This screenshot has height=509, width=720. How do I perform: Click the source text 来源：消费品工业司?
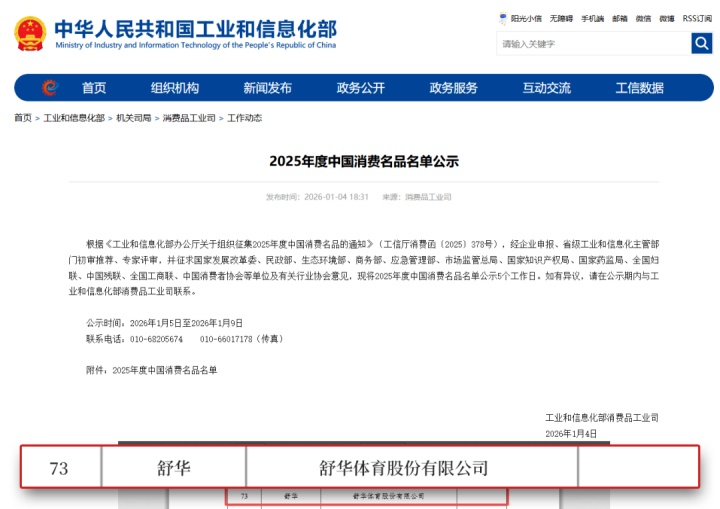click(416, 197)
